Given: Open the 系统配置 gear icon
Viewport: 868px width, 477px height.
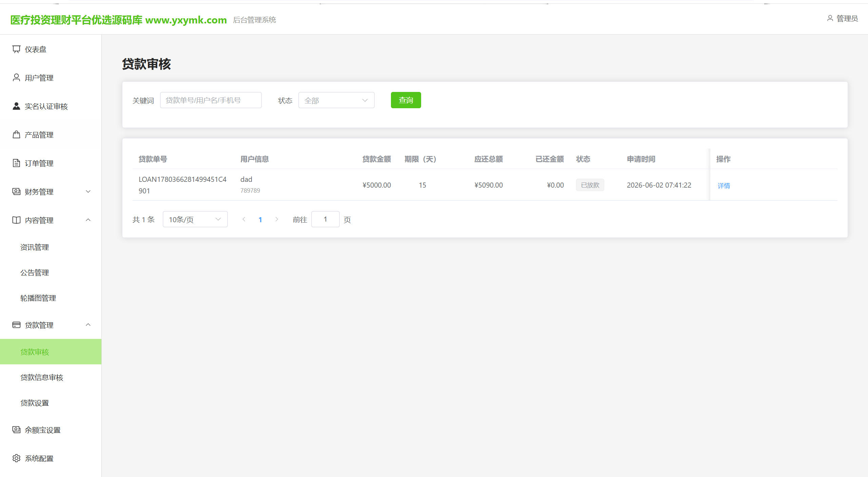Looking at the screenshot, I should [16, 458].
